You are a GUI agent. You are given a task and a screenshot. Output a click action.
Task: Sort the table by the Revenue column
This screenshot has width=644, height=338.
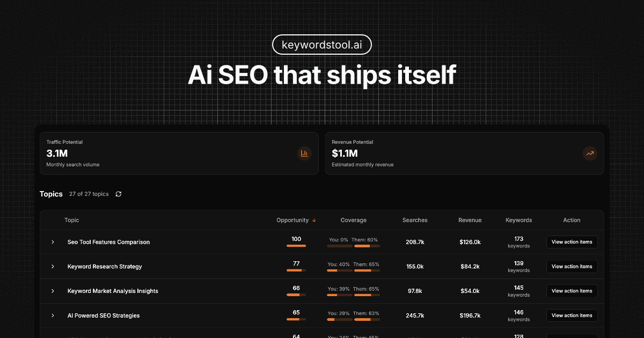click(x=470, y=220)
